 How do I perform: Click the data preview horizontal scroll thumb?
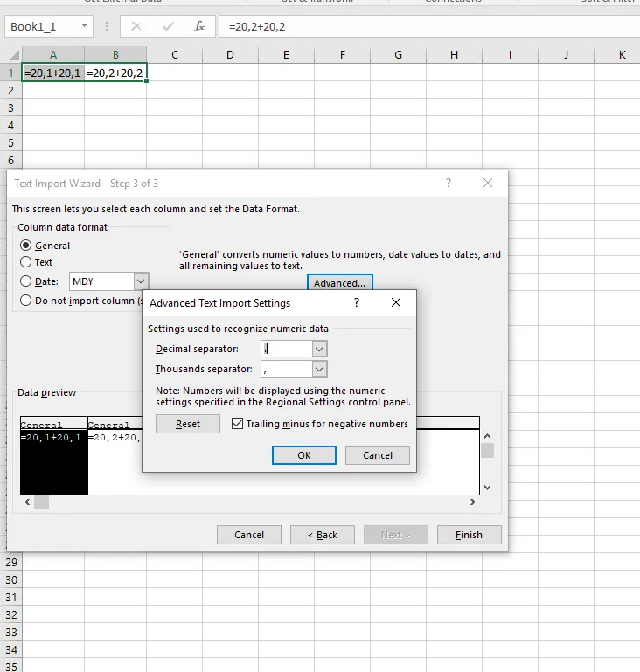[42, 502]
